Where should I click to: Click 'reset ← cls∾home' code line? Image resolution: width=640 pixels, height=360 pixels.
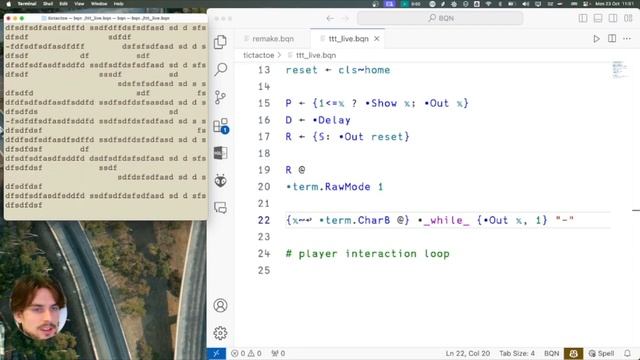(338, 70)
